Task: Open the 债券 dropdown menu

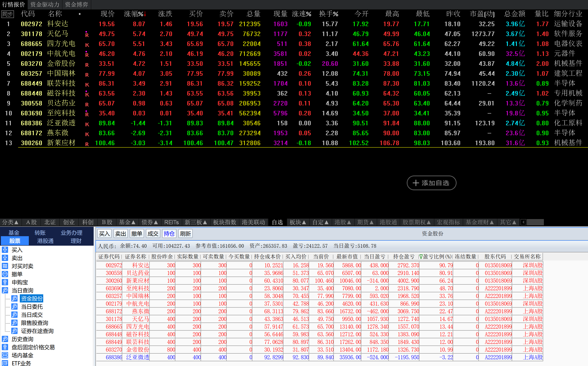Action: point(150,222)
